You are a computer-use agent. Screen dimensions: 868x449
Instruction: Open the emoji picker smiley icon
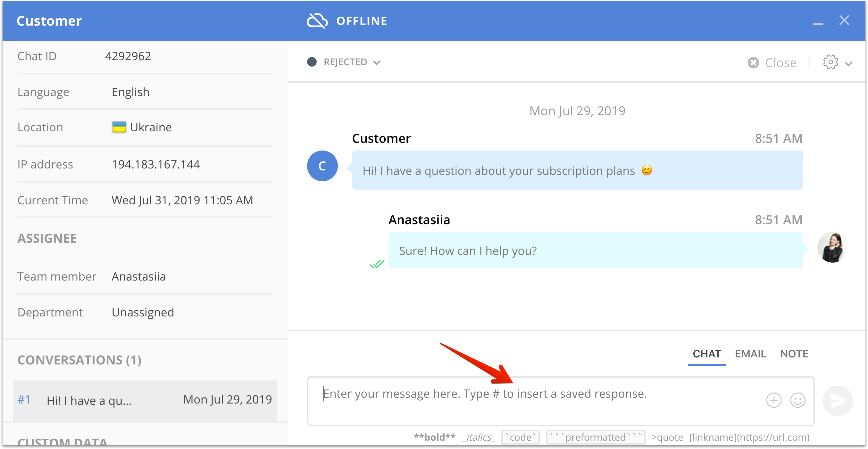coord(797,400)
